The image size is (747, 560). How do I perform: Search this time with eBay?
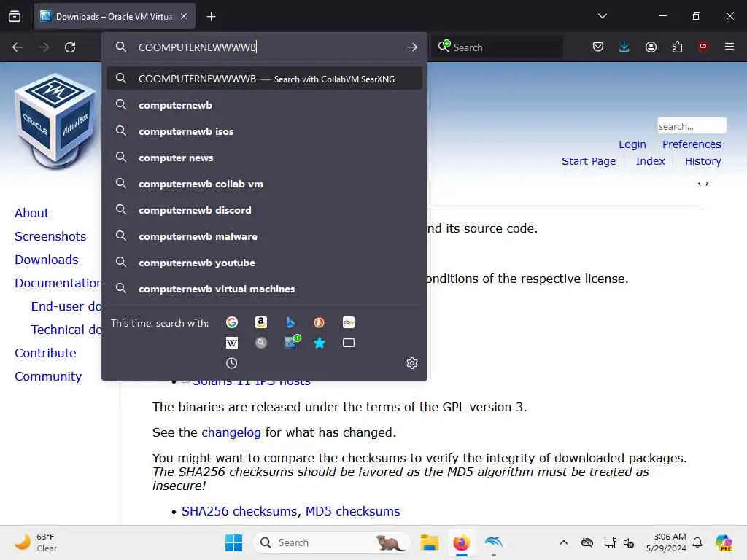348,323
